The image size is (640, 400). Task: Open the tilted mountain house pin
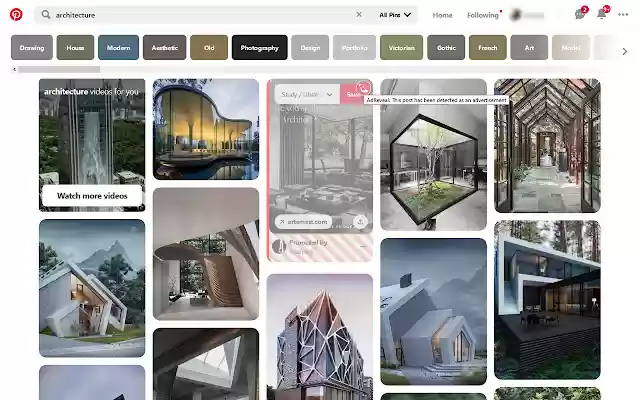(92, 288)
